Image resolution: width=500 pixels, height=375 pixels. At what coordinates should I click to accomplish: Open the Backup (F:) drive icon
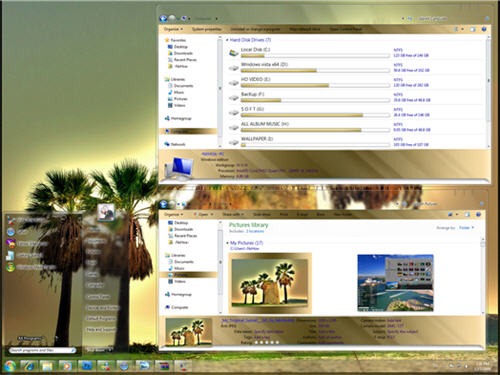tap(234, 98)
